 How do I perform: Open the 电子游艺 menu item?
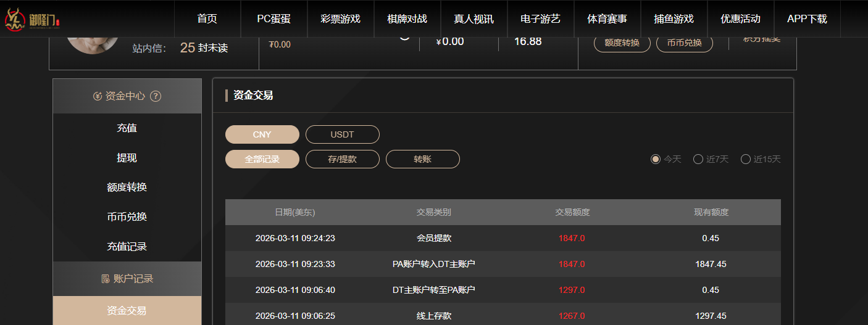coord(540,19)
